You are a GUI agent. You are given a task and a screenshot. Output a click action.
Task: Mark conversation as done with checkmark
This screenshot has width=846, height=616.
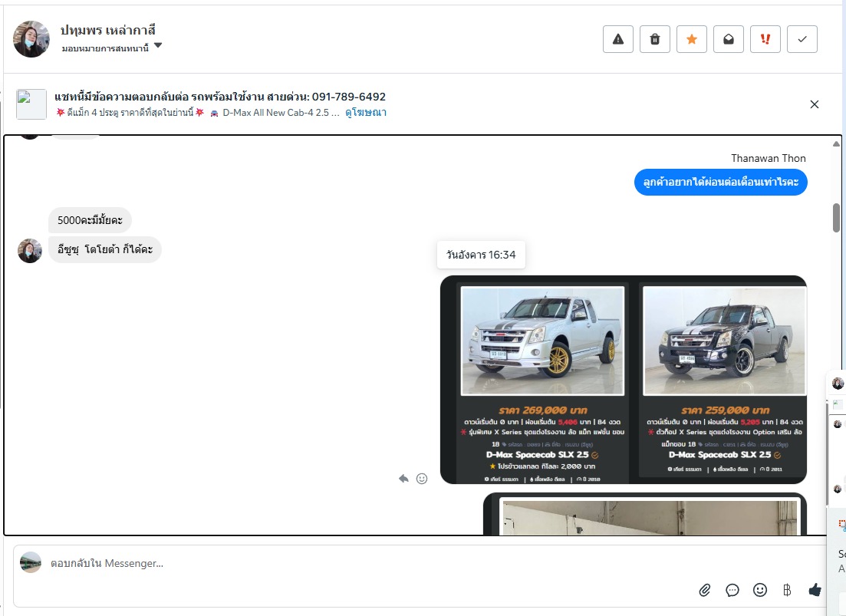click(x=802, y=39)
